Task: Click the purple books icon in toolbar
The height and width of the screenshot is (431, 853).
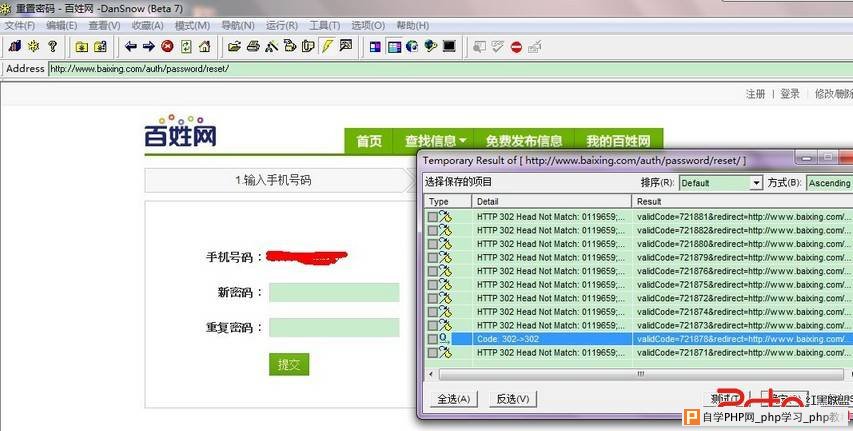Action: 15,46
